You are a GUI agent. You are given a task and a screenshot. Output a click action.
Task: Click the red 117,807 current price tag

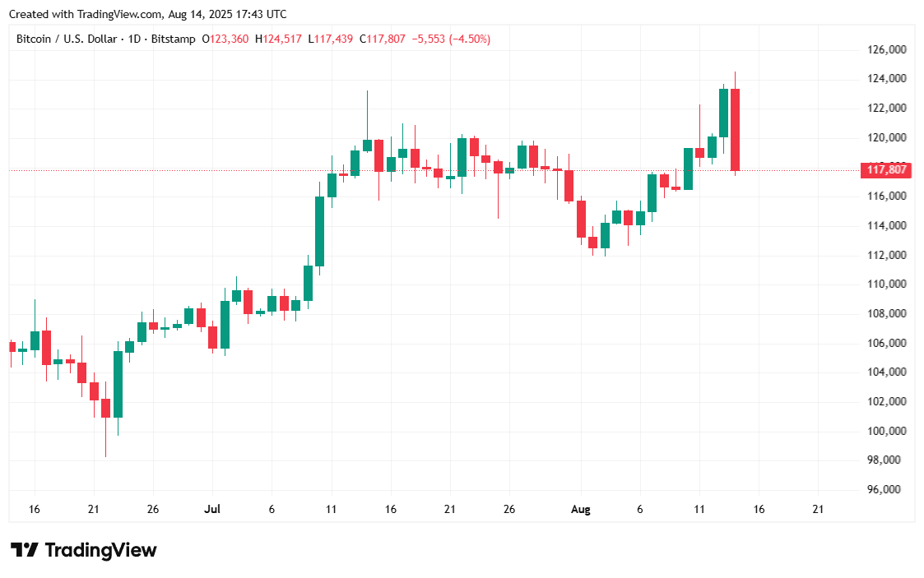[x=887, y=170]
